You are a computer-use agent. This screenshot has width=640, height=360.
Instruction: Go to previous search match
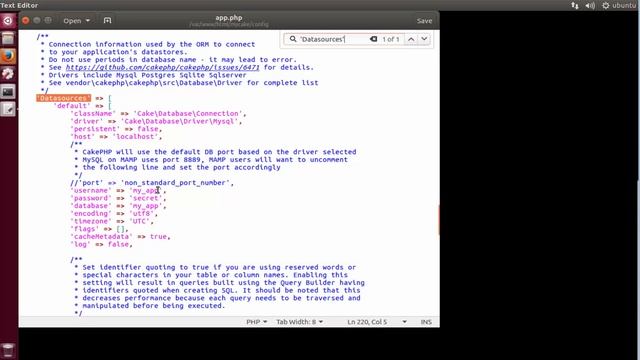pos(411,39)
